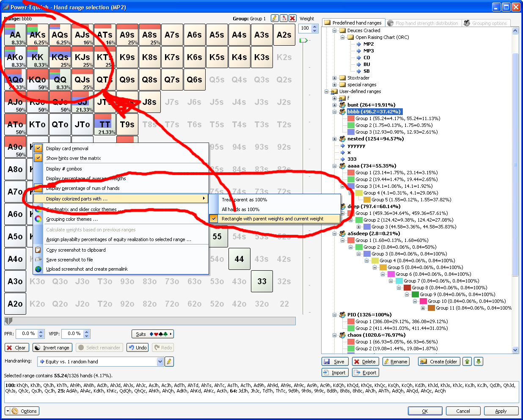The height and width of the screenshot is (420, 523).
Task: Click the people icon of the nested range
Action: [343, 139]
